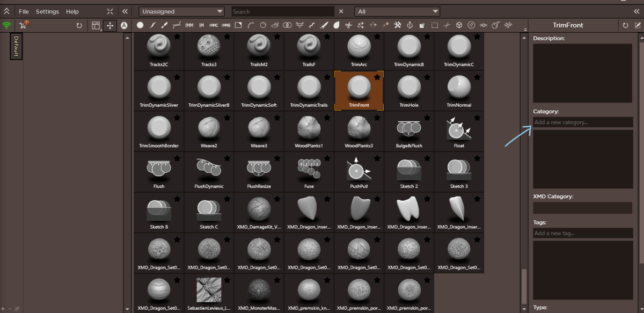Click the fullscreen expand arrows icon
Image resolution: width=644 pixels, height=313 pixels.
110,11
